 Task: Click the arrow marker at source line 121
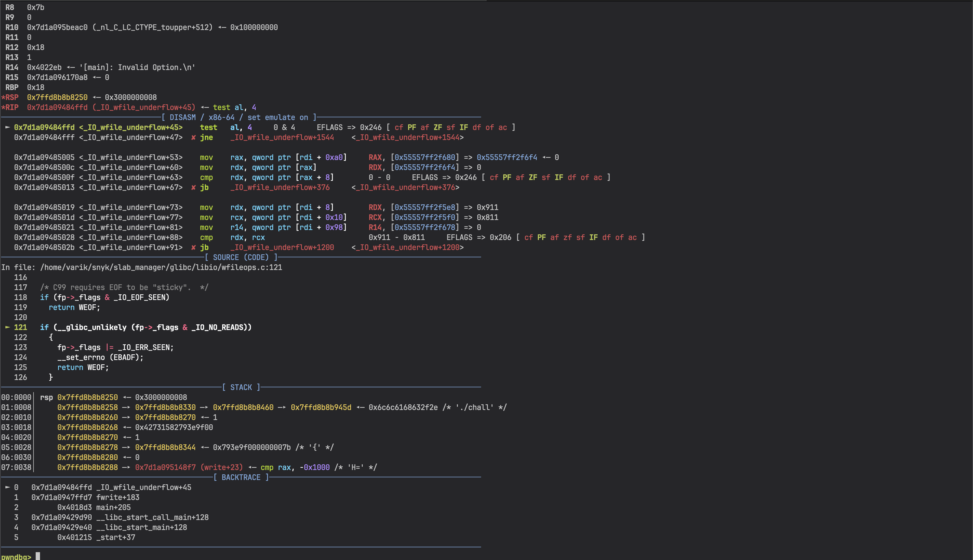coord(7,327)
